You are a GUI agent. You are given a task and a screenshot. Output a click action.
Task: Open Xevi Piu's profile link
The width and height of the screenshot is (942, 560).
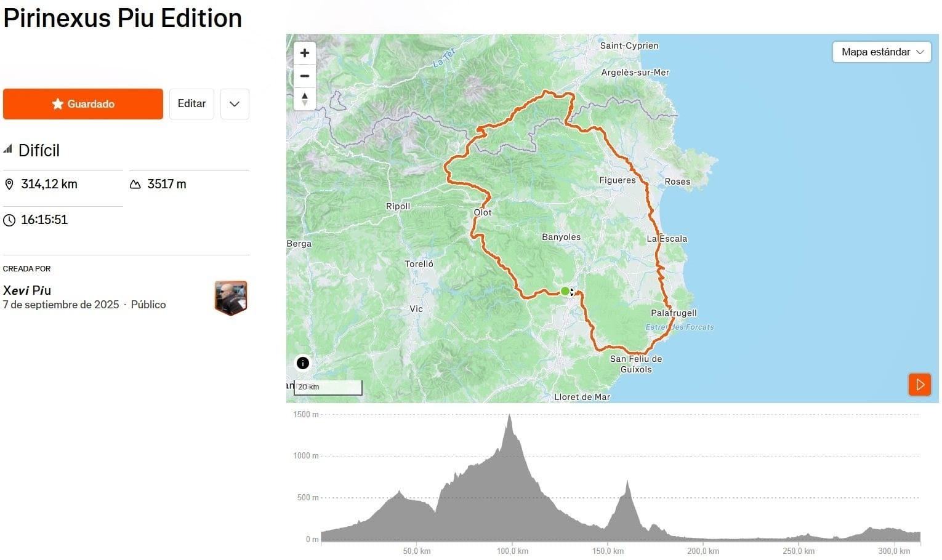pyautogui.click(x=27, y=290)
